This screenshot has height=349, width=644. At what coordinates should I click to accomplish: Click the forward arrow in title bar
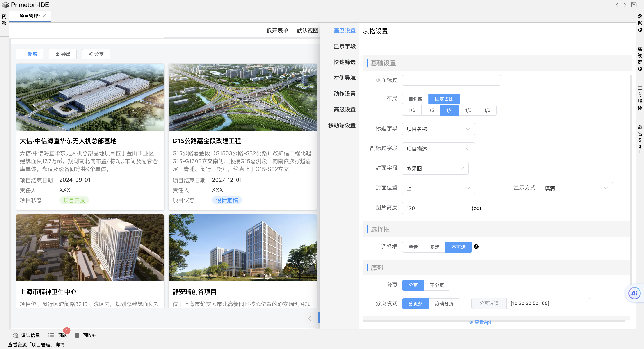(625, 5)
